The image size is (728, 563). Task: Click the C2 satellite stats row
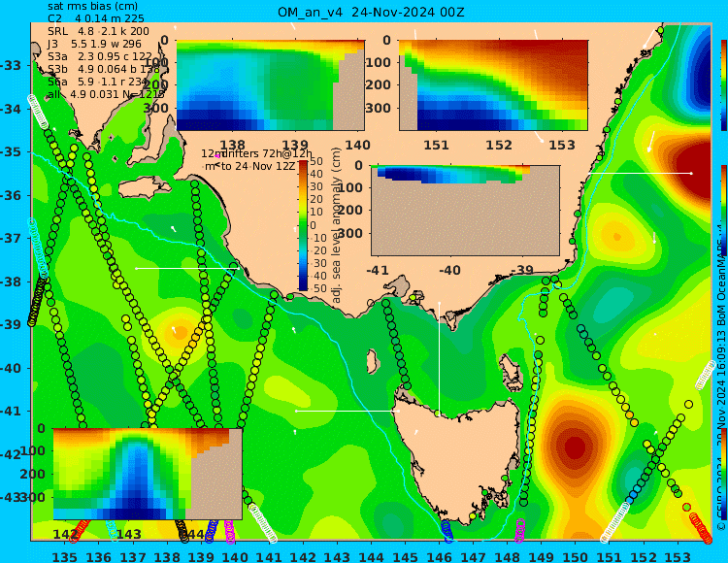click(x=96, y=18)
